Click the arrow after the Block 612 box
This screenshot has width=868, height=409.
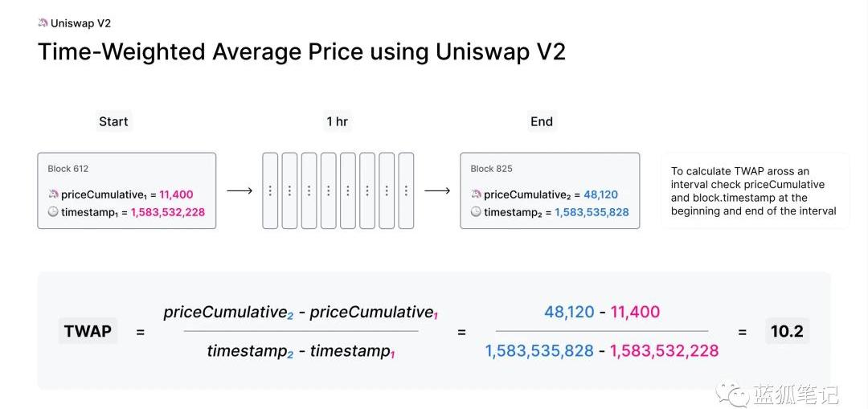coord(240,191)
